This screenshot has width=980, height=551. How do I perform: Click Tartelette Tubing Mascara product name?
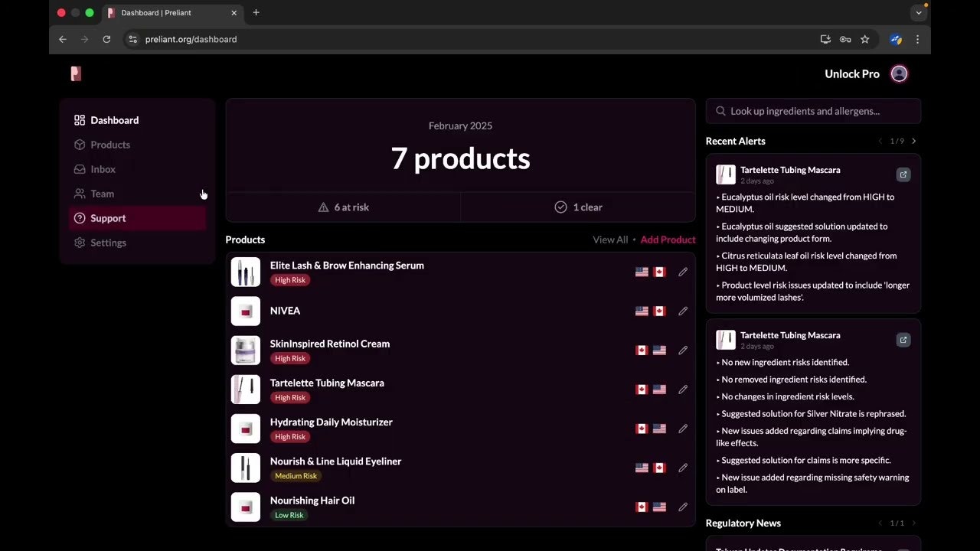pos(327,383)
